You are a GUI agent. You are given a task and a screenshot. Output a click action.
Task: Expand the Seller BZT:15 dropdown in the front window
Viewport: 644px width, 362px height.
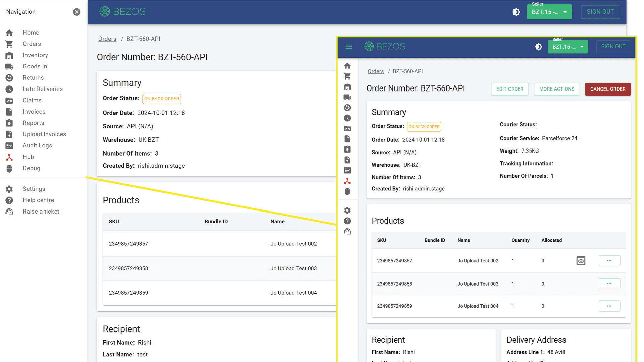568,47
